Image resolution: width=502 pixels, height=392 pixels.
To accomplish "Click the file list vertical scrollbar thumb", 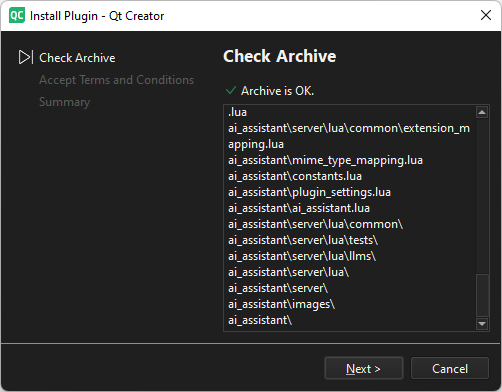I will click(482, 295).
